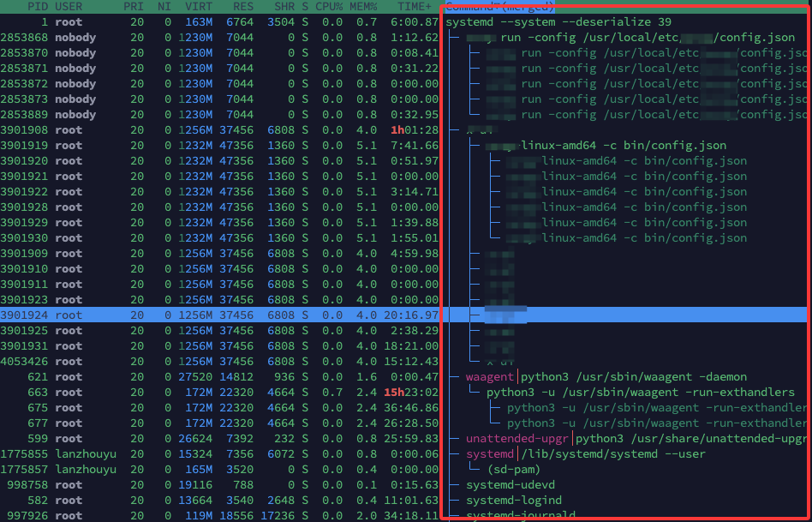Click the RES column header
Image resolution: width=812 pixels, height=522 pixels.
pos(242,7)
